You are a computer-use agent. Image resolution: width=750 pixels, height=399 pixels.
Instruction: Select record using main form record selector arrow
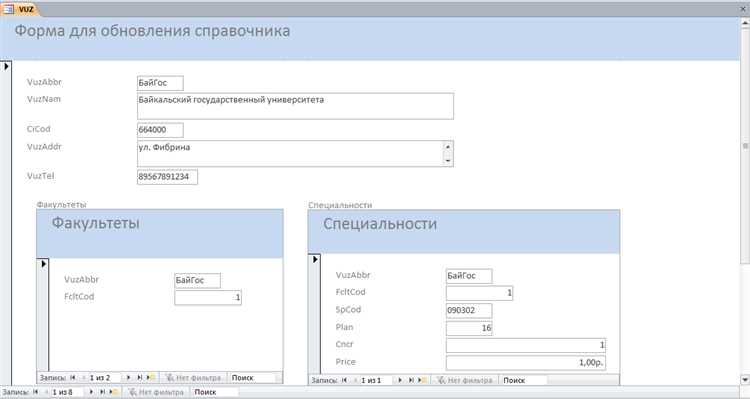point(6,66)
